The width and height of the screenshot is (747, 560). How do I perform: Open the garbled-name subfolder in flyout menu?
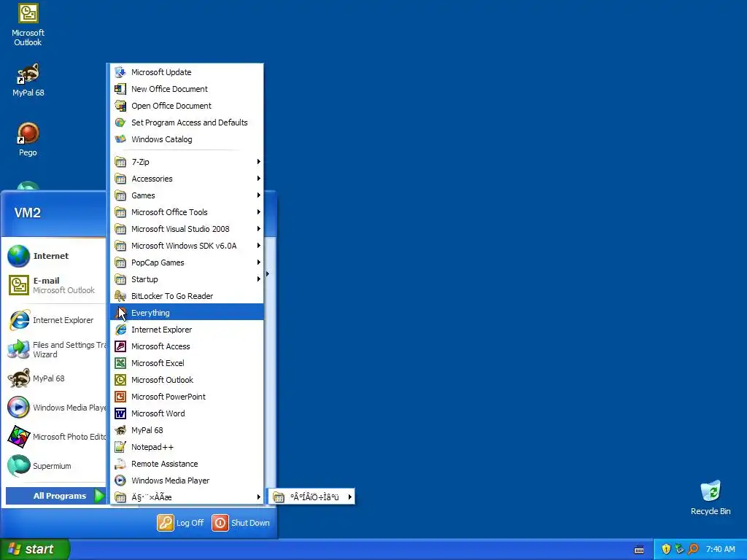point(311,497)
